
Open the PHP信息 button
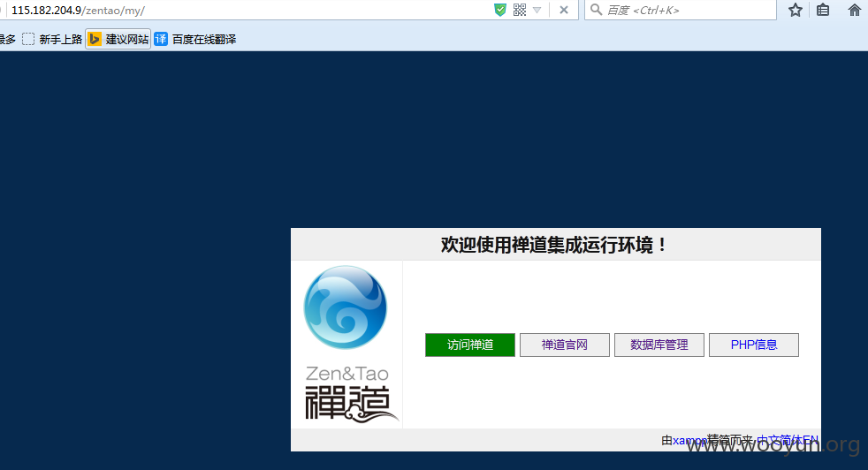[x=754, y=345]
